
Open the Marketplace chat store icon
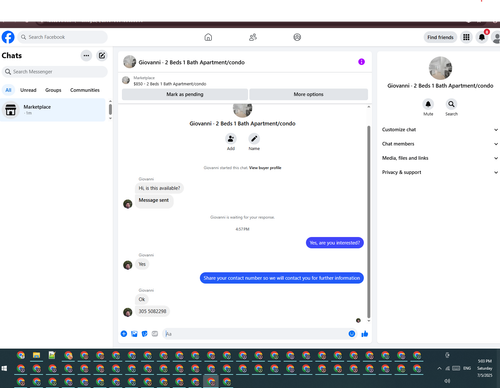point(11,110)
